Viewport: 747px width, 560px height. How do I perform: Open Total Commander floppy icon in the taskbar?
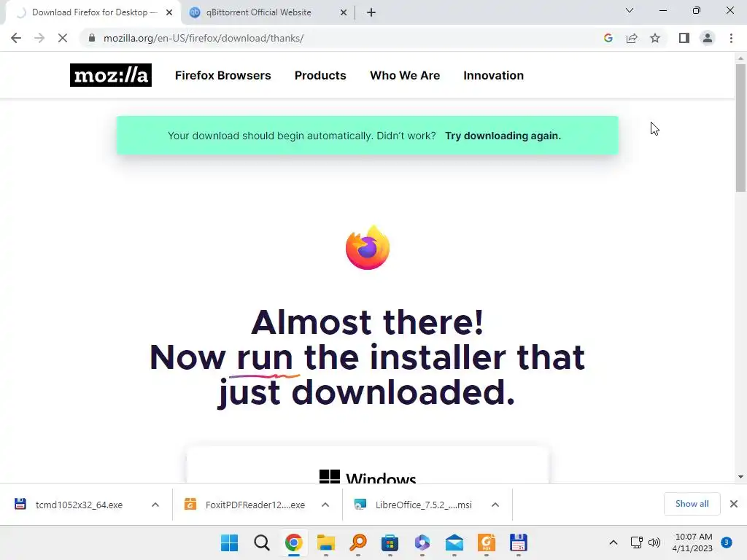point(519,542)
